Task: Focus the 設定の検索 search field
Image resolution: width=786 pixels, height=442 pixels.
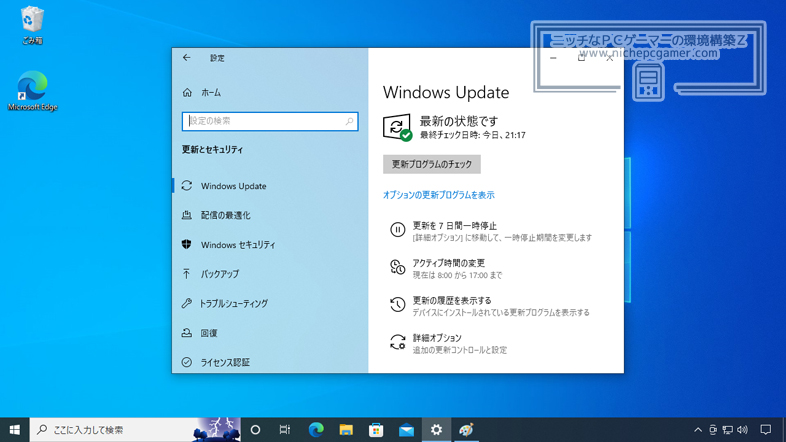Action: coord(270,121)
